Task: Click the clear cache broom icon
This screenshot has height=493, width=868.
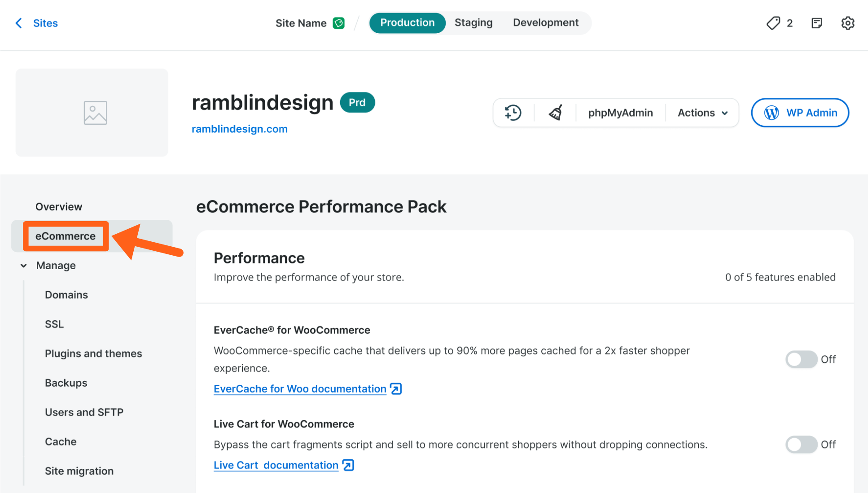Action: click(555, 113)
